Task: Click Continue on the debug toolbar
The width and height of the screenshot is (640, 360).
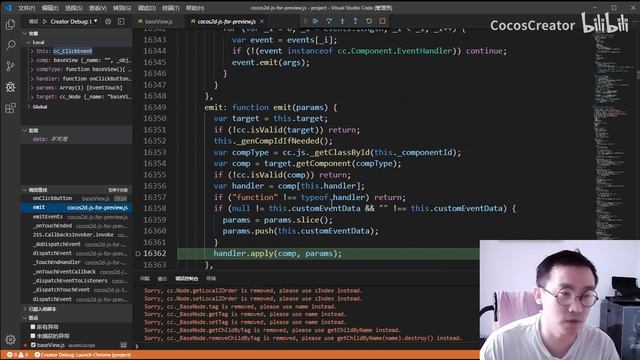Action: 316,21
